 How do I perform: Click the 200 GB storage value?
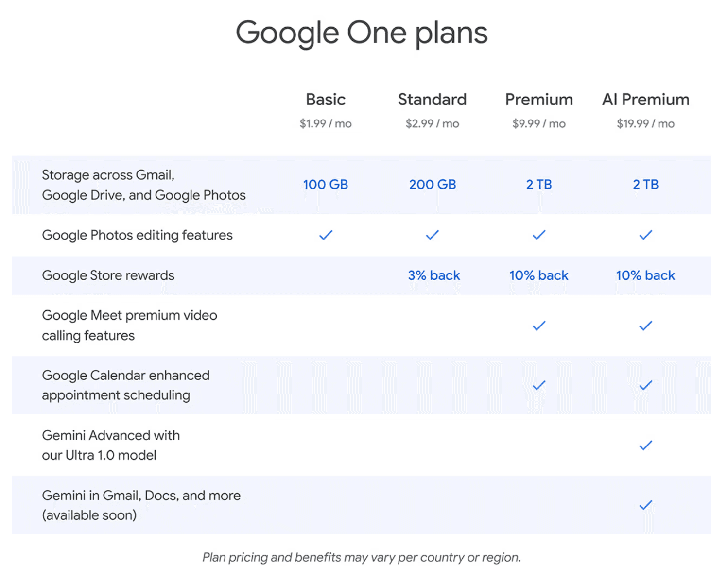click(432, 185)
